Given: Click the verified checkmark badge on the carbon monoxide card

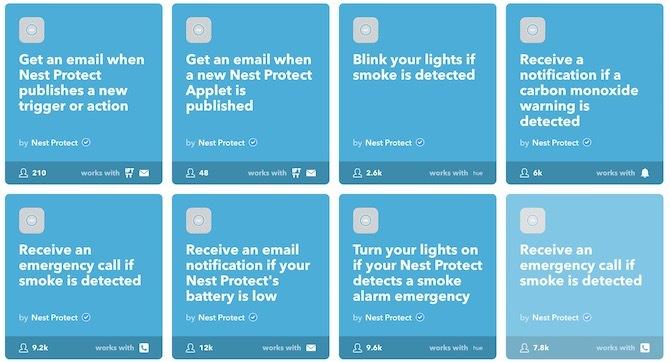Looking at the screenshot, I should point(587,142).
